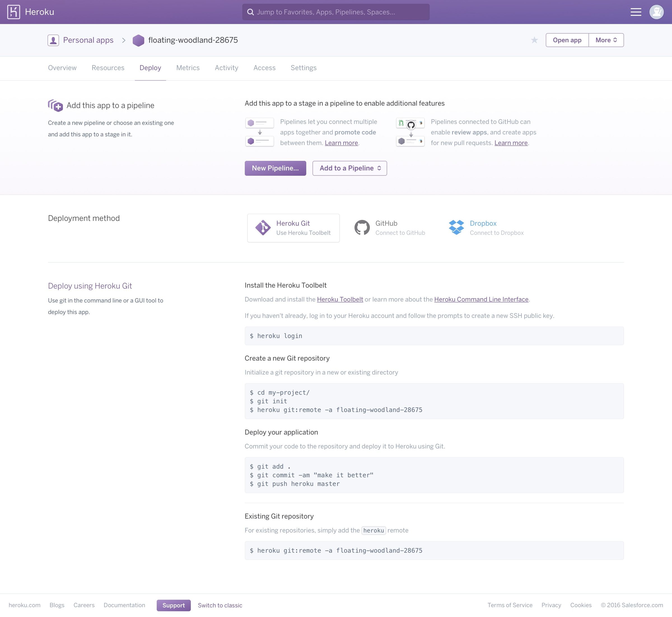Click the Existing Git repository remote command
The height and width of the screenshot is (617, 672).
[x=434, y=551]
